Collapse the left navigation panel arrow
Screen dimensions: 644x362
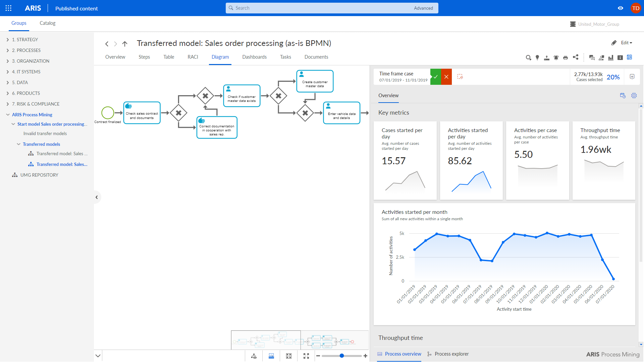click(97, 197)
